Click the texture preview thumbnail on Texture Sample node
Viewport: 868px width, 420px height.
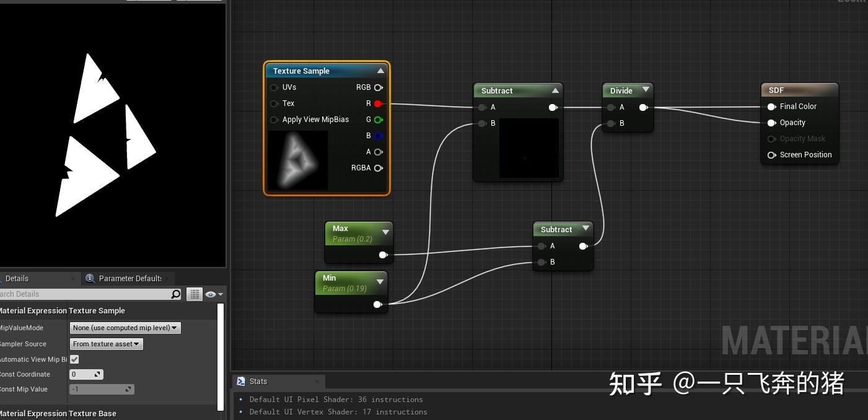[x=297, y=160]
